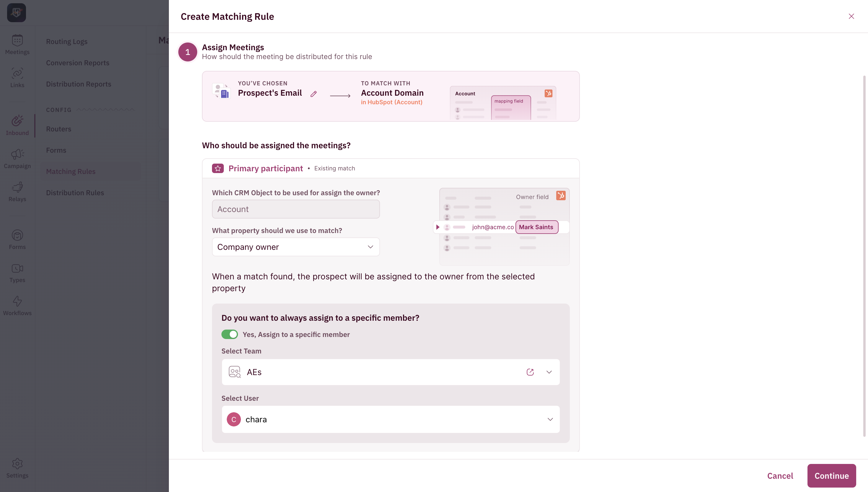Image resolution: width=868 pixels, height=492 pixels.
Task: Open Workflows sidebar icon
Action: click(x=17, y=306)
